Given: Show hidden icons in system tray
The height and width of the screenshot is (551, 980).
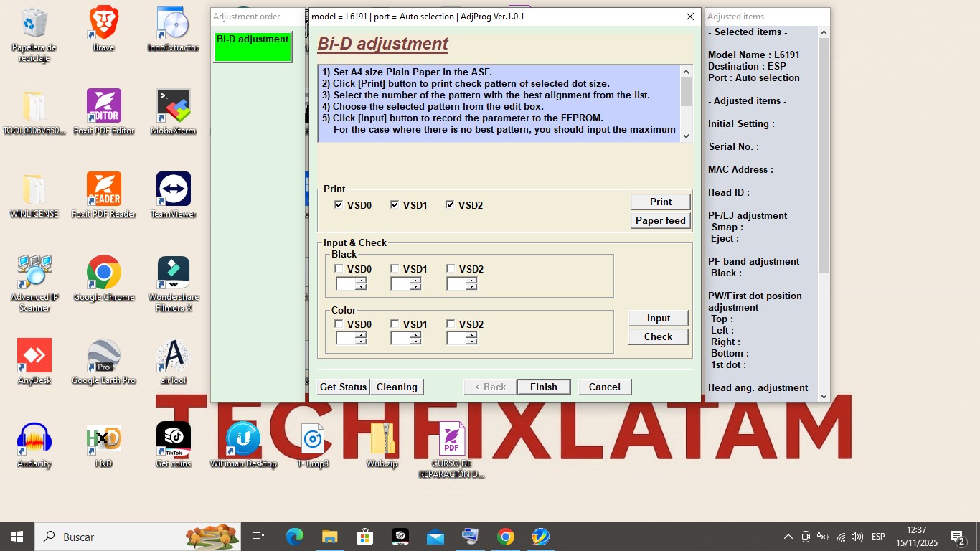Looking at the screenshot, I should pyautogui.click(x=788, y=537).
